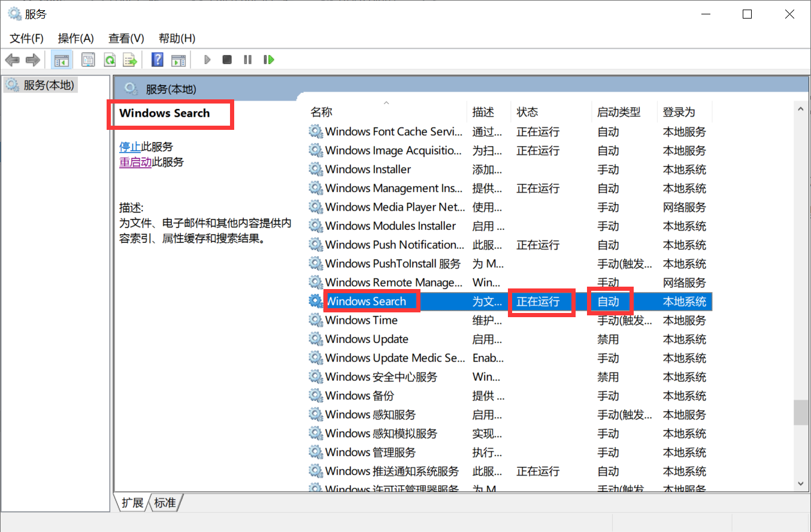Click the Back arrow toolbar icon
Screen dimensions: 811x532
pyautogui.click(x=13, y=60)
